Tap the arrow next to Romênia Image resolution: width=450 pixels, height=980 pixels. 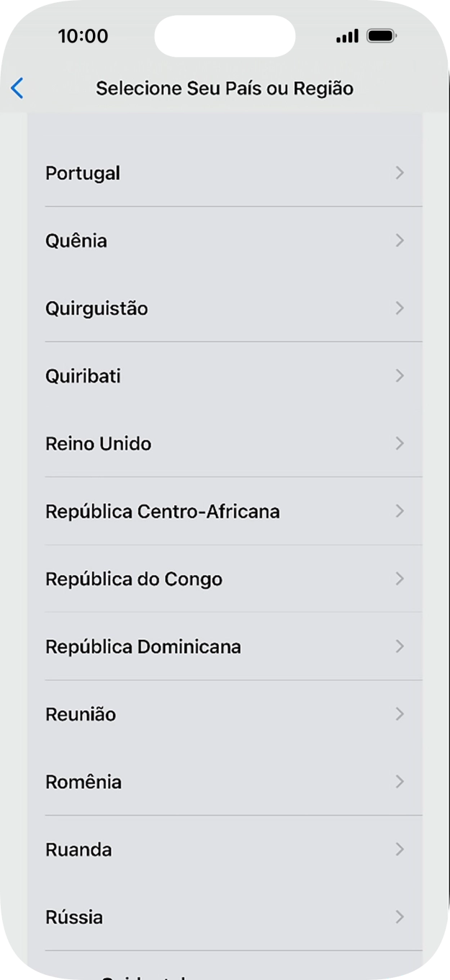coord(400,782)
